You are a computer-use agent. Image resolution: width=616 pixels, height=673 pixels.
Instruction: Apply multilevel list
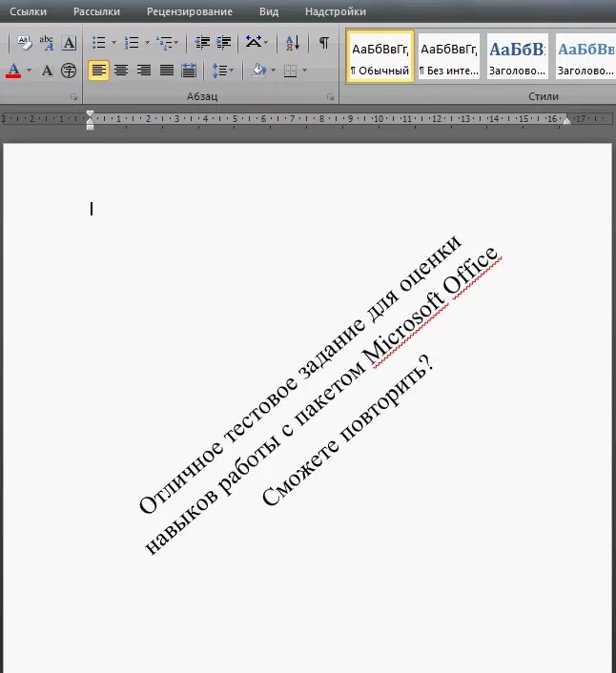tap(164, 43)
